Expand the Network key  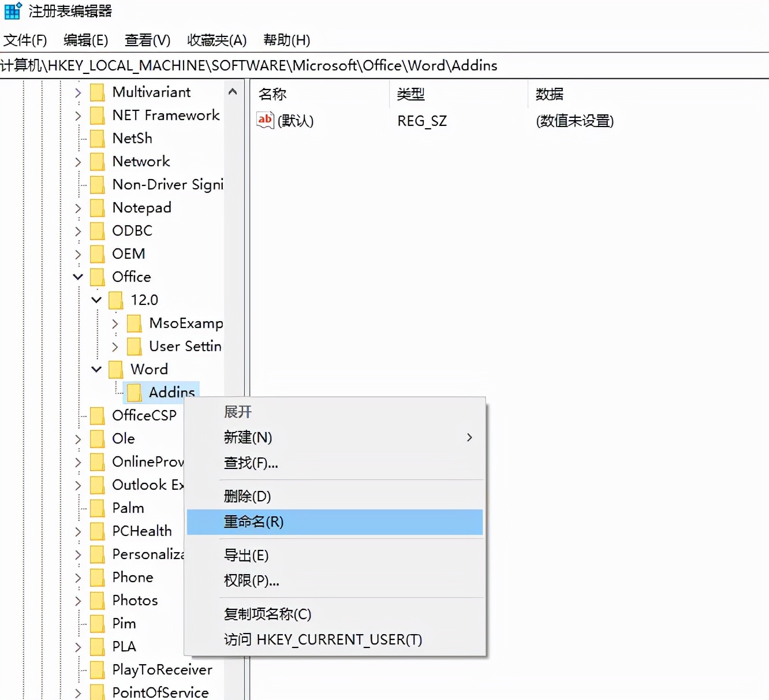(78, 162)
